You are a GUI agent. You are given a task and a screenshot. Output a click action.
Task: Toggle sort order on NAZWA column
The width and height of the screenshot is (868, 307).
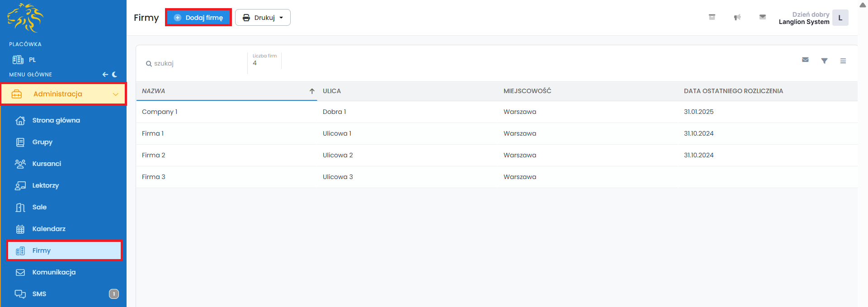tap(311, 91)
